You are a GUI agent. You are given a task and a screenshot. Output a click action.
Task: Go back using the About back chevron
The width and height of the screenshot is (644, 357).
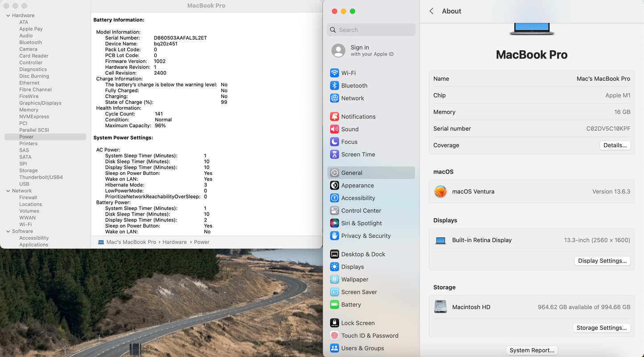[431, 11]
